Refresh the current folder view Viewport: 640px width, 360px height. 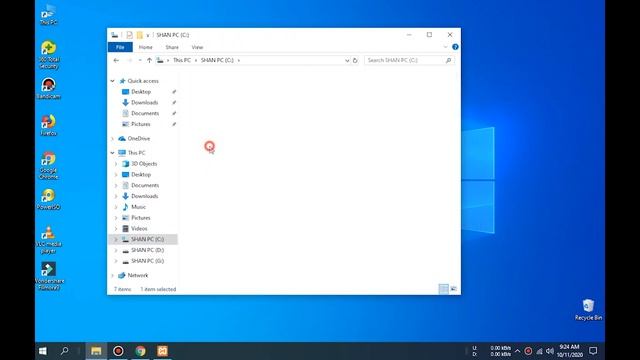[x=355, y=60]
